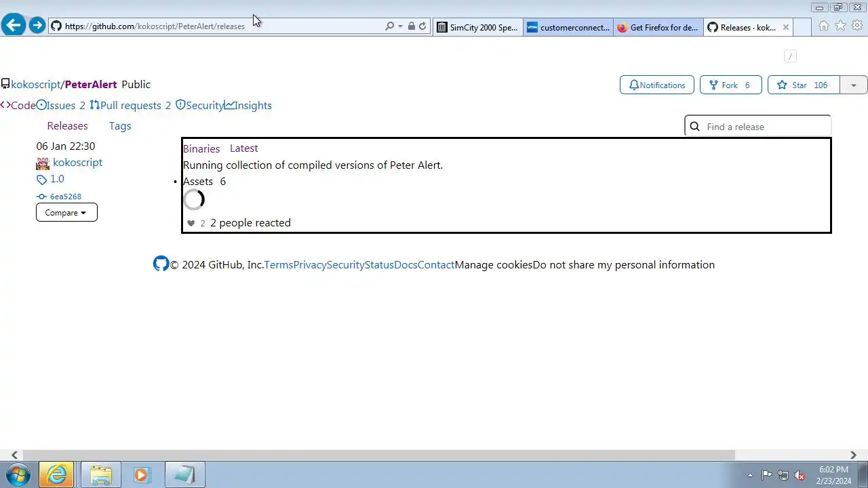Click the search magnifier in address bar
The width and height of the screenshot is (868, 488).
pyautogui.click(x=389, y=26)
